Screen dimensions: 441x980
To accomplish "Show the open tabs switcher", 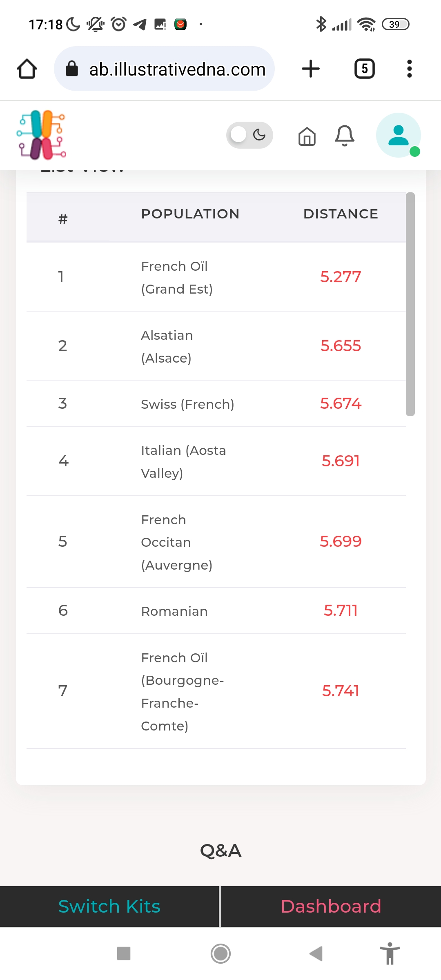I will (365, 69).
